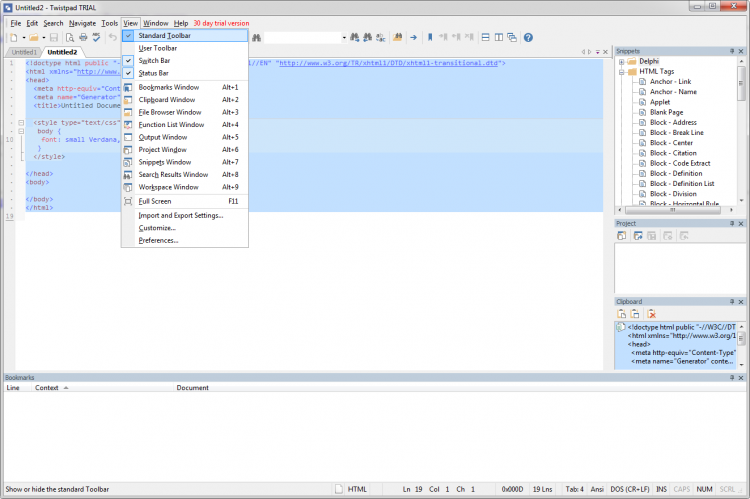This screenshot has height=499, width=750.
Task: Switch to the Untitled1 tab
Action: point(24,52)
